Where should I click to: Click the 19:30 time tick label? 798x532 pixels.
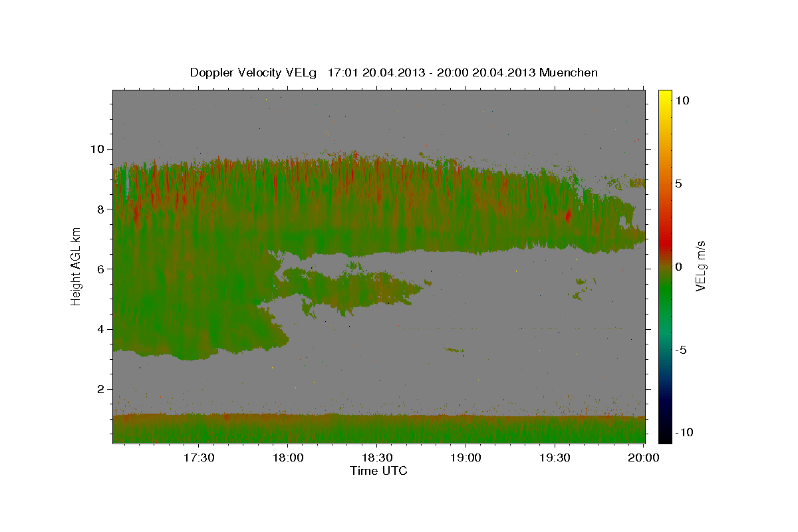click(x=555, y=458)
